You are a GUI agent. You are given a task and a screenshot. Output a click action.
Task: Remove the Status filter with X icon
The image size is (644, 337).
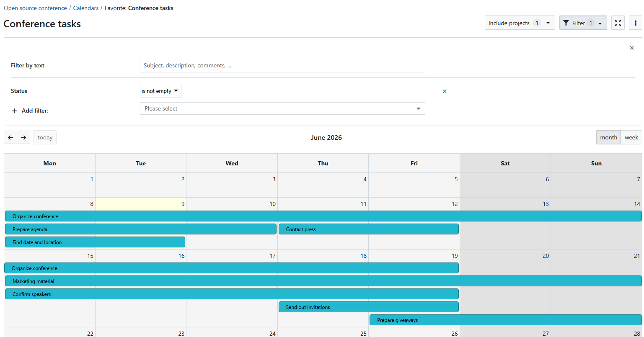445,91
